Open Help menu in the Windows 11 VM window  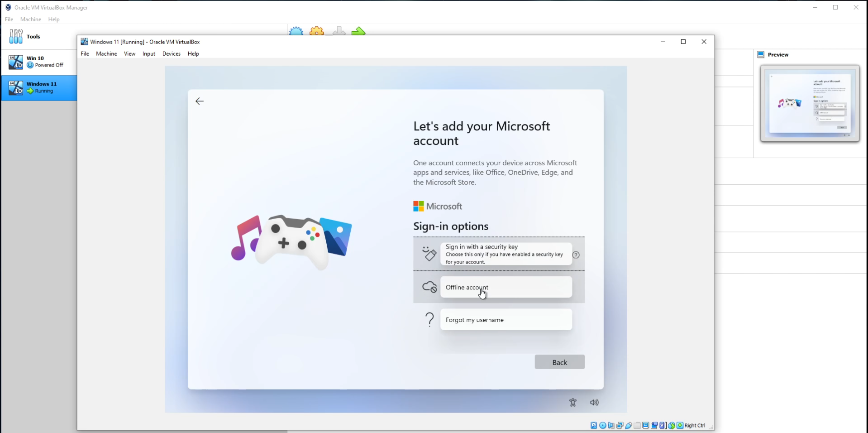(193, 53)
